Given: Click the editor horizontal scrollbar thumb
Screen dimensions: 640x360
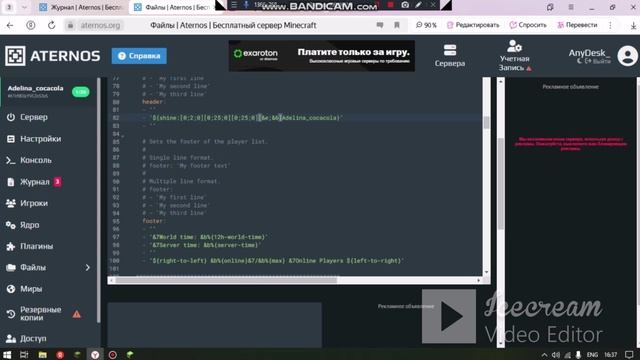Looking at the screenshot, I should tap(227, 280).
